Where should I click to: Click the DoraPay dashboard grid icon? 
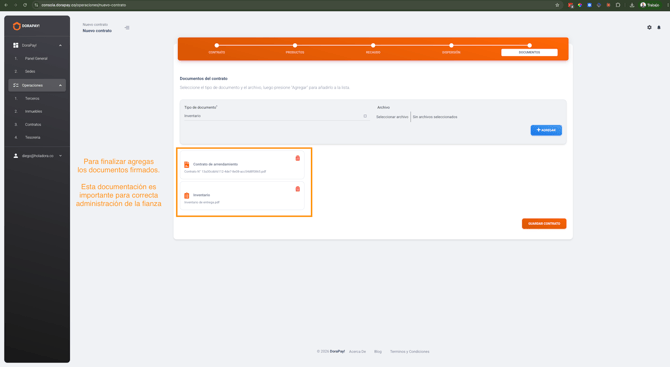16,45
